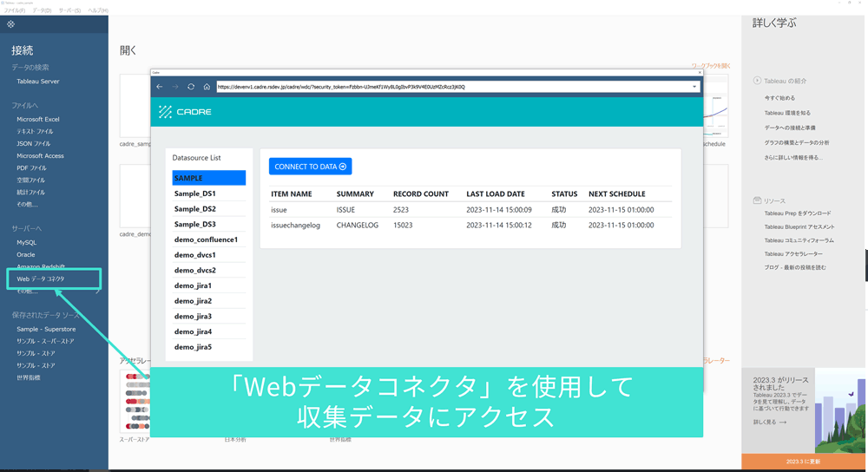Connect to Tableau Server
The width and height of the screenshot is (868, 472).
(37, 82)
